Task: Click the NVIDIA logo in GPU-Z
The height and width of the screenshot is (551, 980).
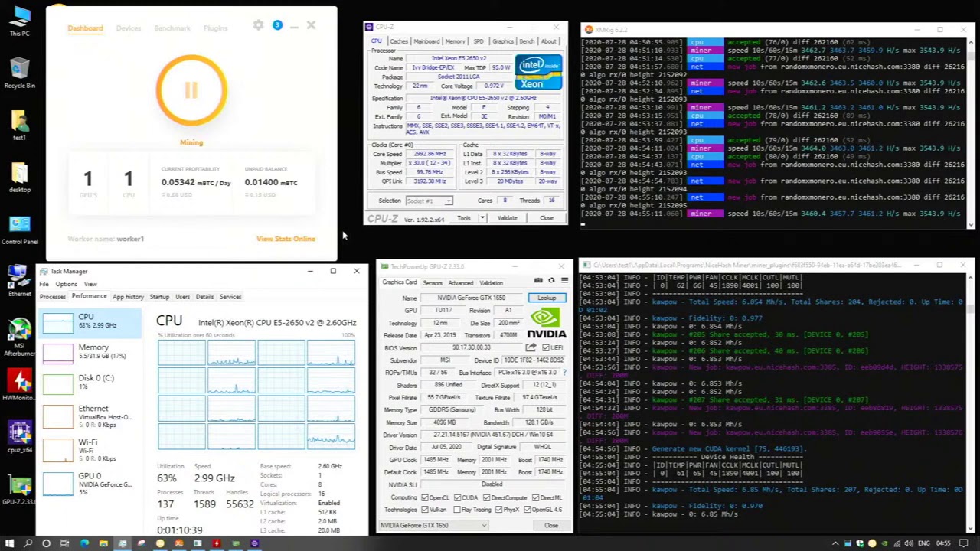Action: (547, 322)
